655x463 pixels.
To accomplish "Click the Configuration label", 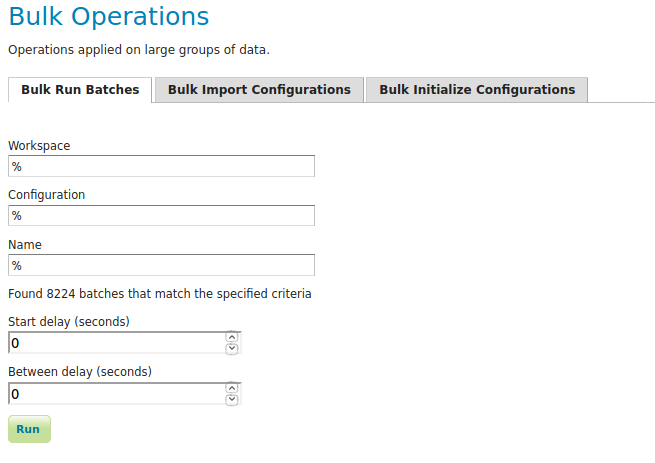I will point(46,195).
